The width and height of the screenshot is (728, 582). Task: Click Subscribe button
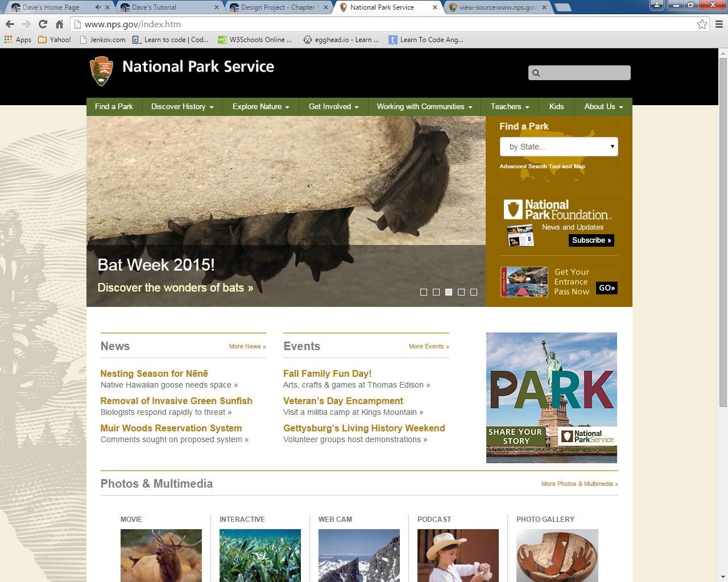tap(591, 240)
